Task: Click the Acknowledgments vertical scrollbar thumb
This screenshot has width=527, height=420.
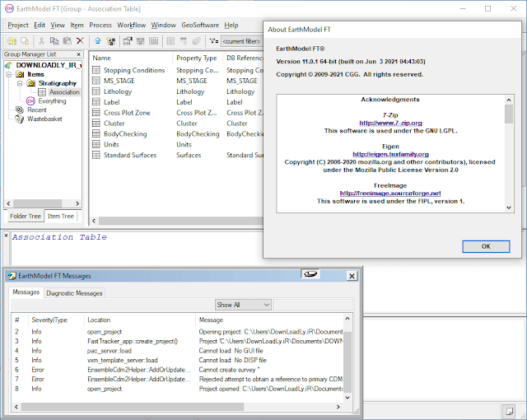Action: (x=509, y=114)
